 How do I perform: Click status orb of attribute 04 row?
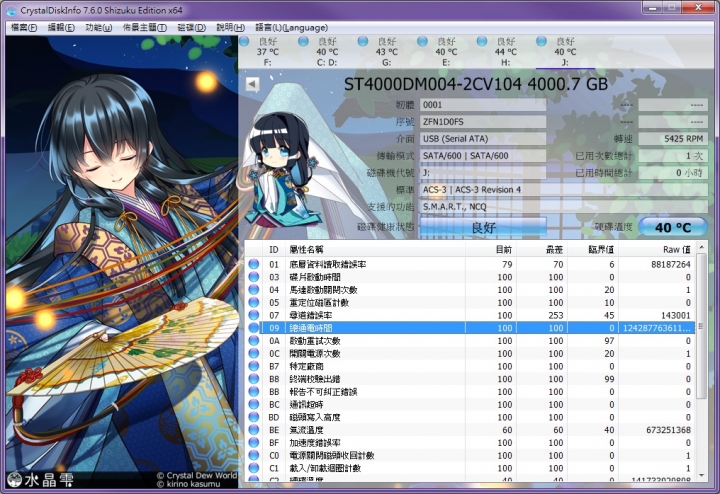coord(253,290)
